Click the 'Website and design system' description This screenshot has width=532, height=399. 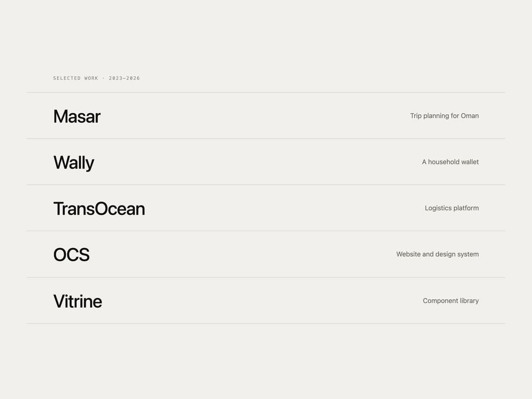pos(437,254)
